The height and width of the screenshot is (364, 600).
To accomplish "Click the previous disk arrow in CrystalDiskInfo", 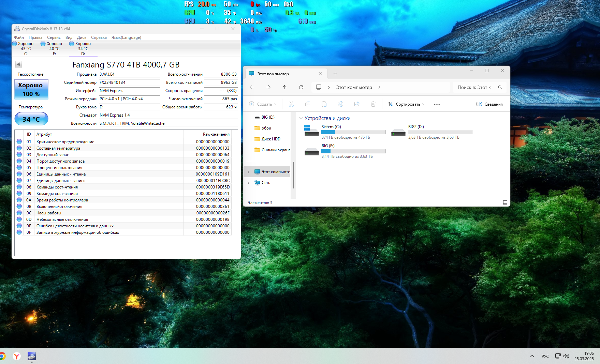I will (x=18, y=64).
